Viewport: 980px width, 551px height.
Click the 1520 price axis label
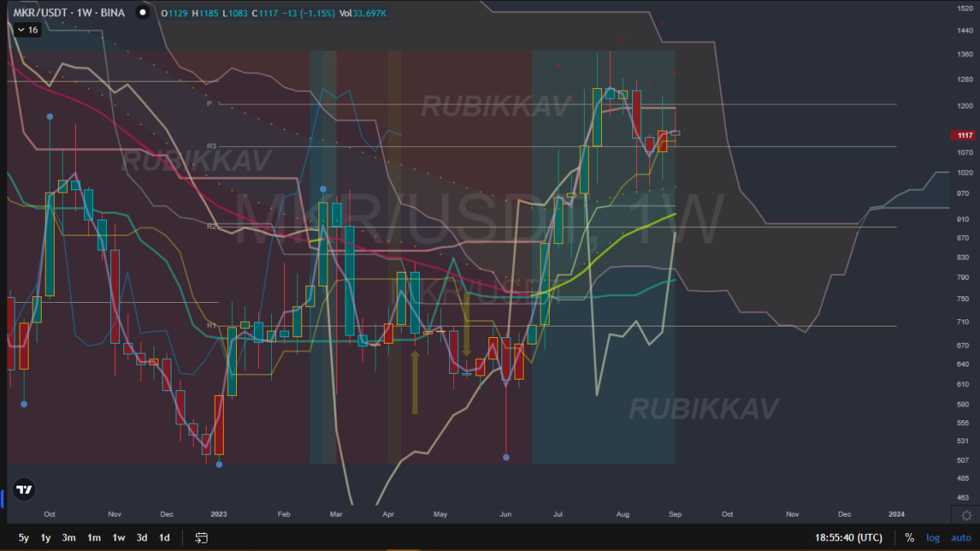click(x=964, y=7)
